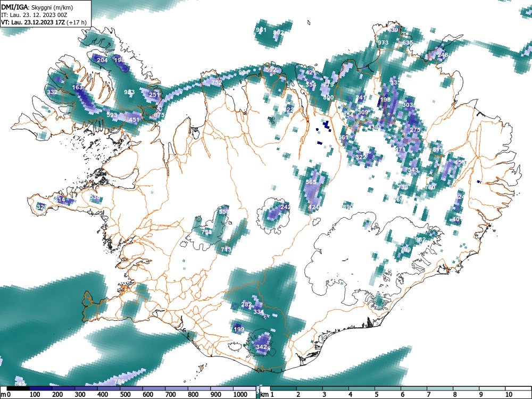
Task: Click the visibility value 786 offshore
Action: (119, 381)
